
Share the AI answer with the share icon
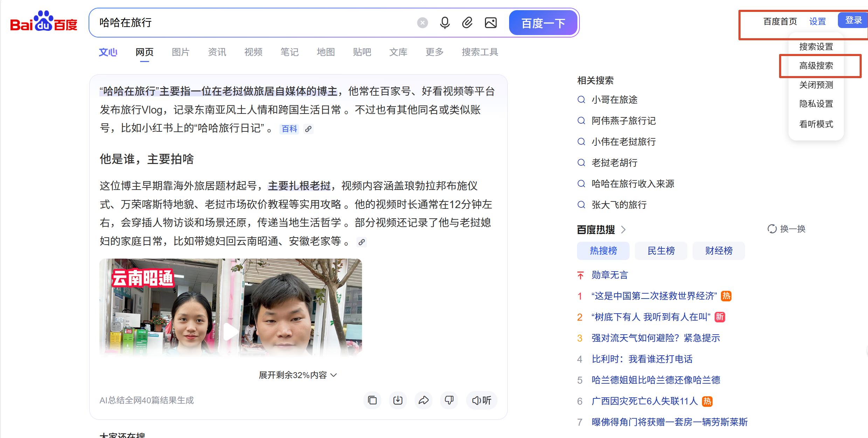coord(423,400)
